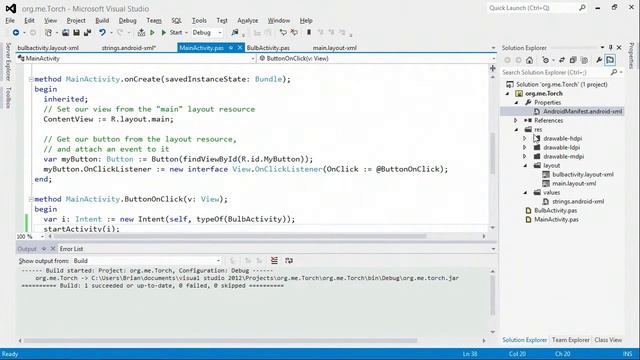Click the Save toolbar icon
Image resolution: width=640 pixels, height=360 pixels.
click(76, 33)
